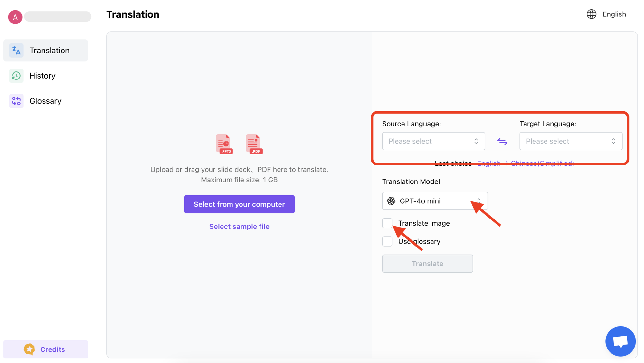Click the History clock icon
This screenshot has width=644, height=363.
pos(16,76)
